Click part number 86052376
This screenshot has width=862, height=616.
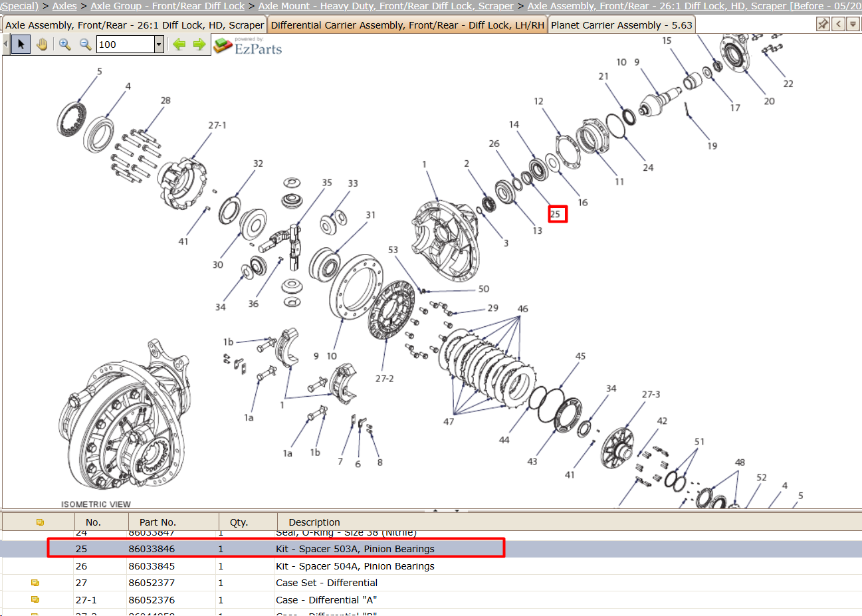point(152,600)
